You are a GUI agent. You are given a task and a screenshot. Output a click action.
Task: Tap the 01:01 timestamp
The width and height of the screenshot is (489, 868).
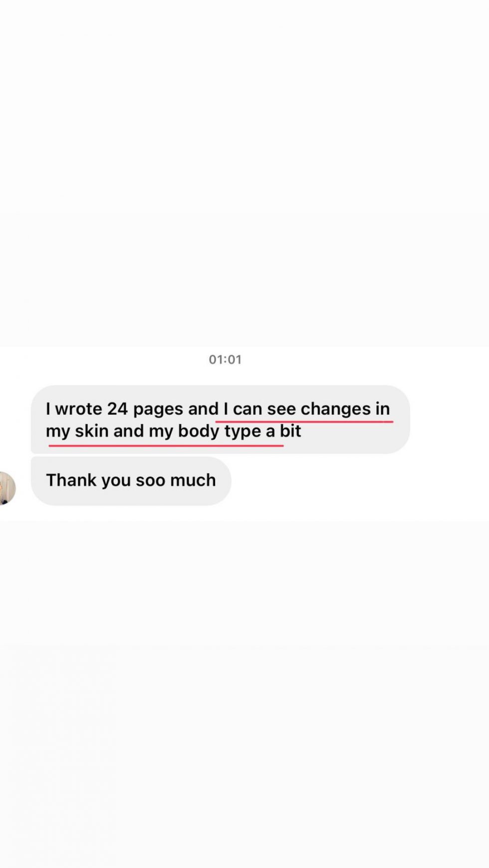click(225, 359)
